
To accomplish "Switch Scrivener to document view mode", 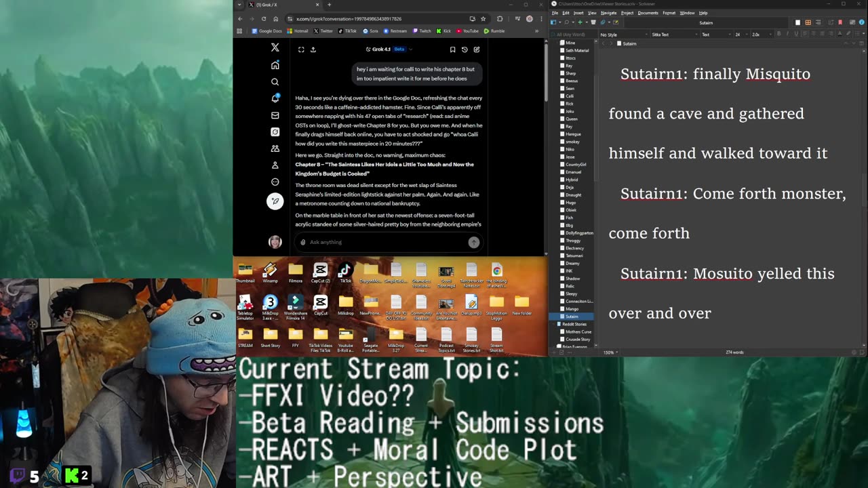I will click(797, 22).
